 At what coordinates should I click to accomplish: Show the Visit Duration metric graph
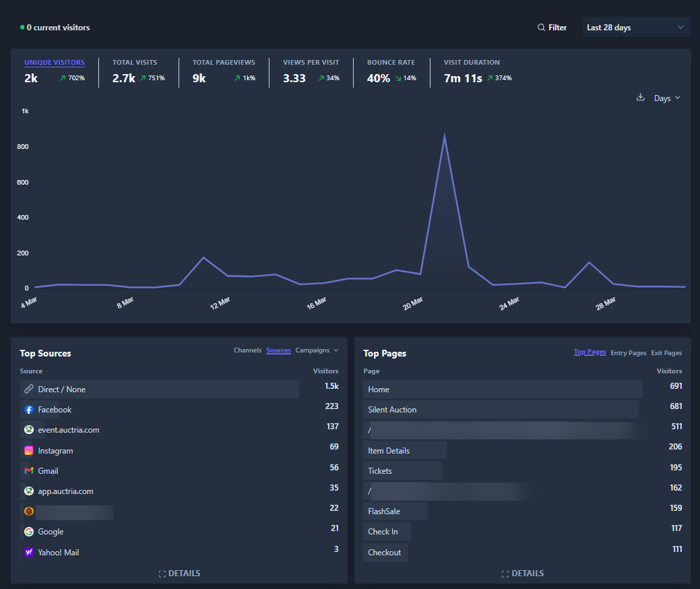pyautogui.click(x=472, y=63)
